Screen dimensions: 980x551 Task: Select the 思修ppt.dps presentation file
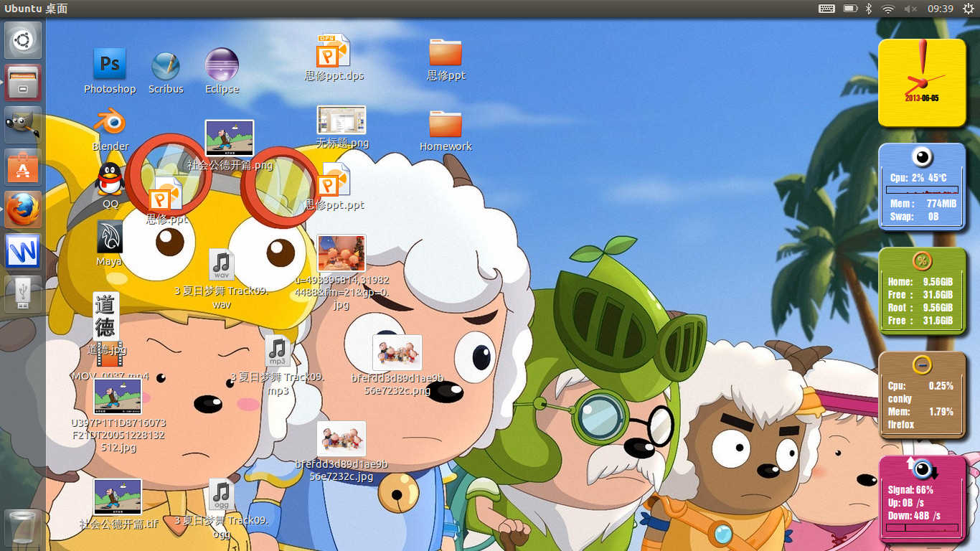[334, 50]
